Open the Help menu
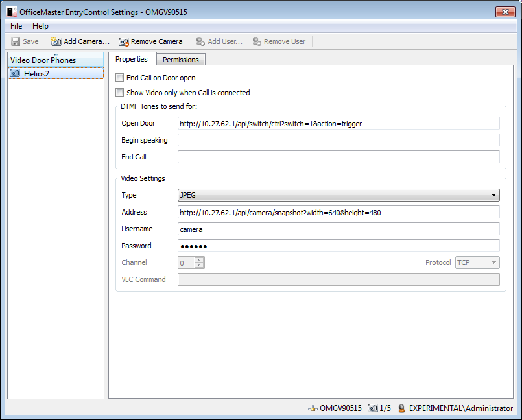 pyautogui.click(x=40, y=26)
